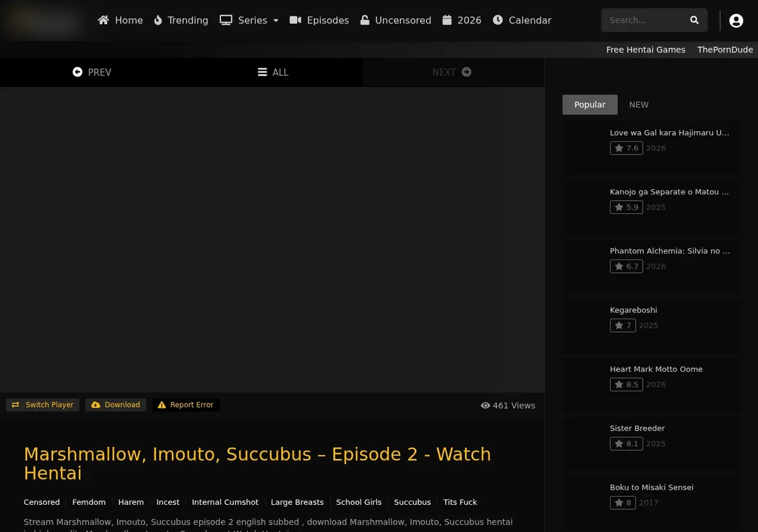This screenshot has width=758, height=532.
Task: Click the 2017 year next to rating 8
Action: click(648, 503)
